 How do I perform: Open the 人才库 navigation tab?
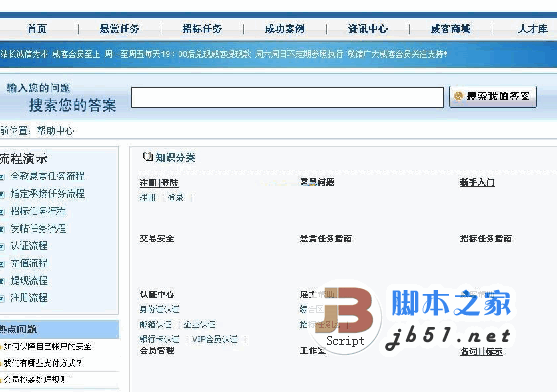pos(532,28)
